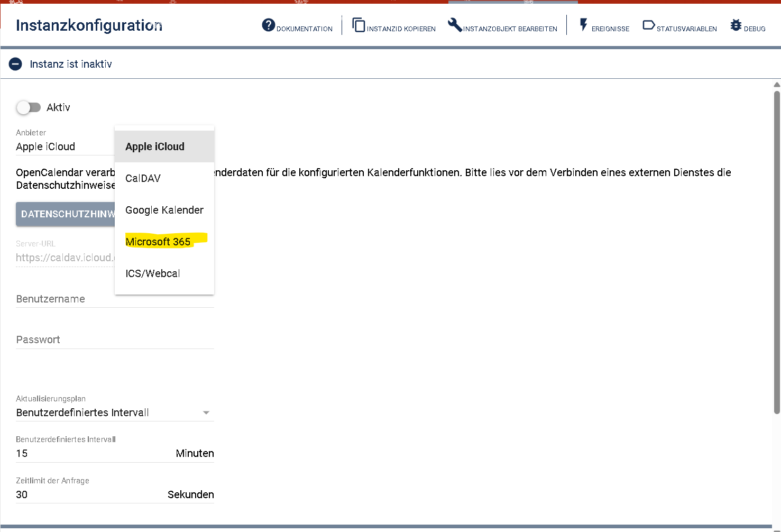Expand the Aktualisierungsplan dropdown arrow
The image size is (781, 532).
pyautogui.click(x=206, y=412)
